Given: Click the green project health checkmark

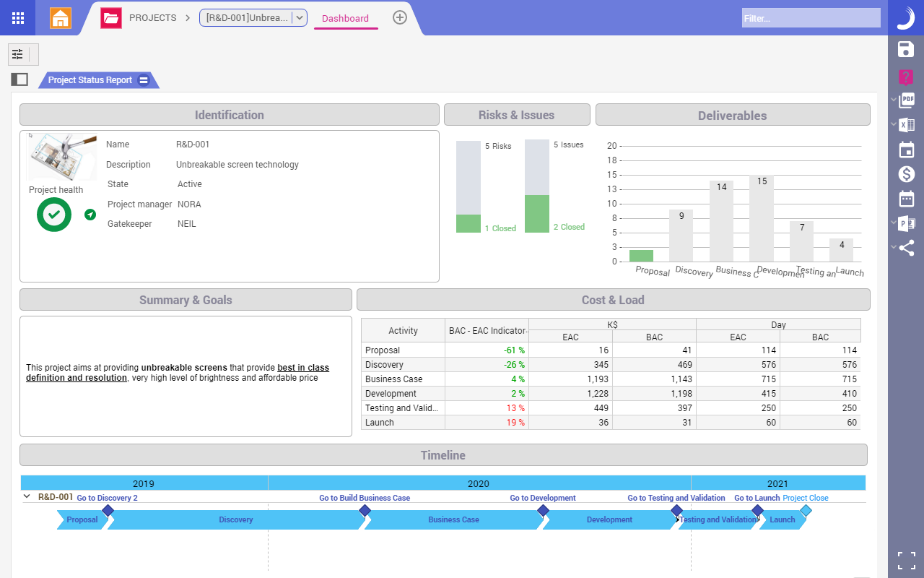Looking at the screenshot, I should click(x=53, y=215).
